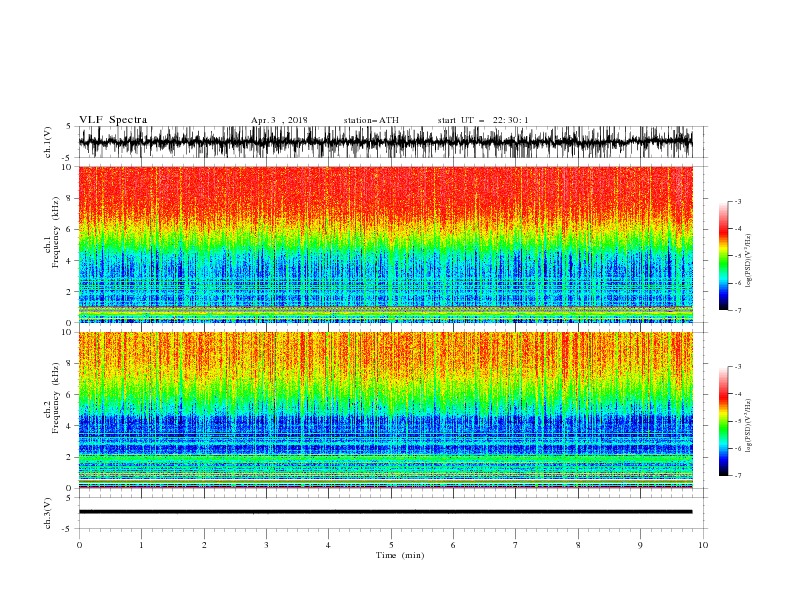Select the "Time (min)" axis label
Viewport: 792px width, 612px height.
400,555
